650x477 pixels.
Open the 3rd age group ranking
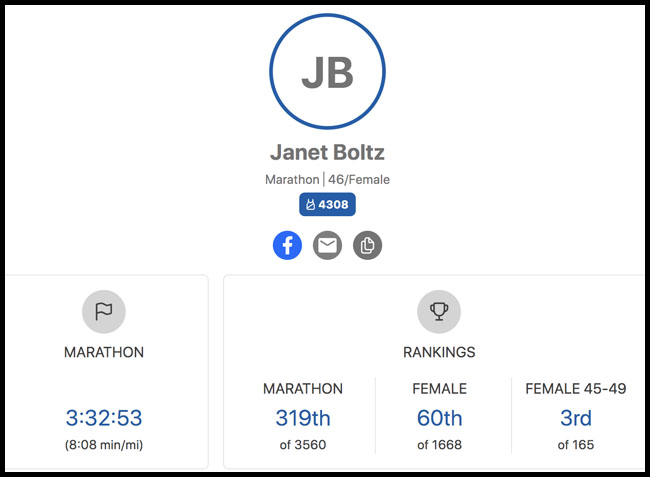[575, 418]
